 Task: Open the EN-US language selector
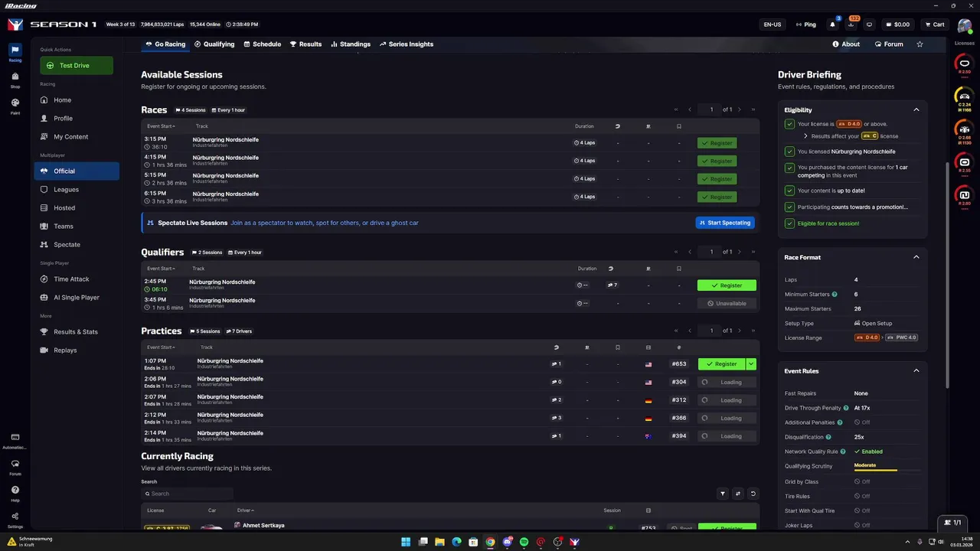pyautogui.click(x=773, y=24)
